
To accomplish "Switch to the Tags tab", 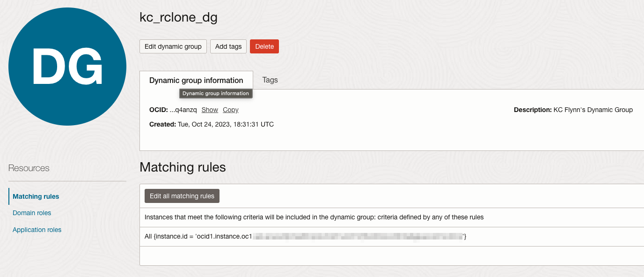I will tap(270, 80).
